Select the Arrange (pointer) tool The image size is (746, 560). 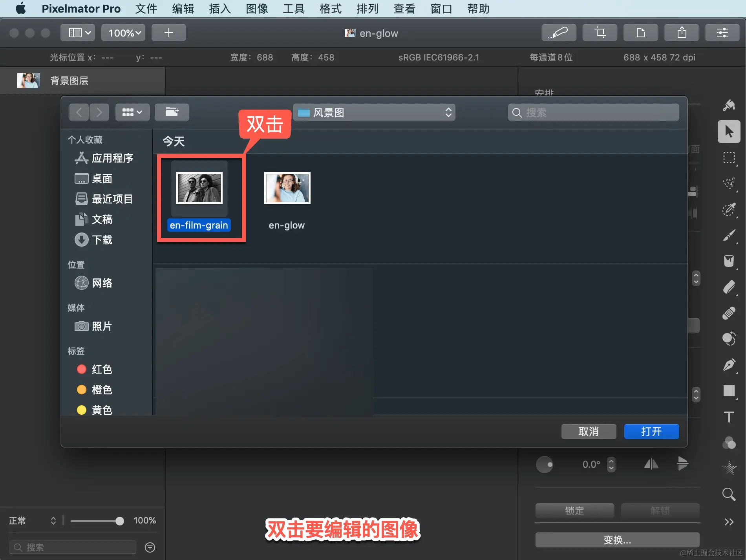click(729, 132)
